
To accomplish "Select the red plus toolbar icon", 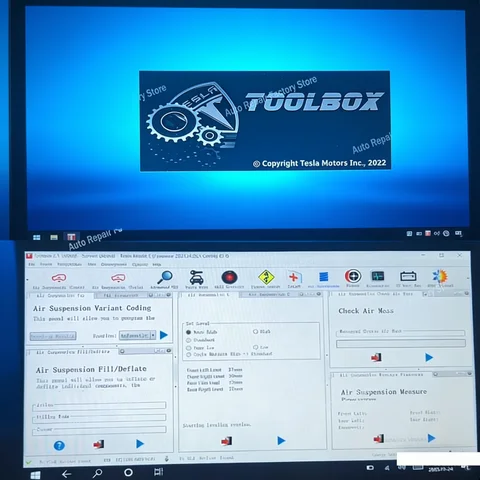I will [x=294, y=277].
